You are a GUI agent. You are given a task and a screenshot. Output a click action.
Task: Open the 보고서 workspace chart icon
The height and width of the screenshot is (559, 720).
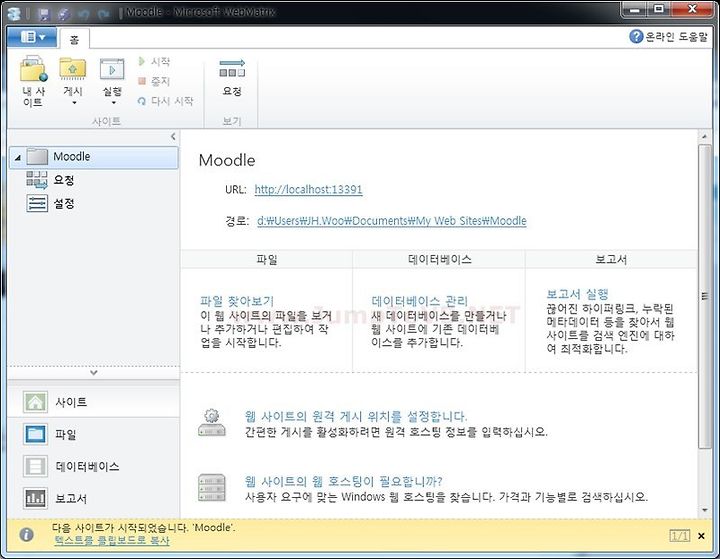pyautogui.click(x=35, y=498)
